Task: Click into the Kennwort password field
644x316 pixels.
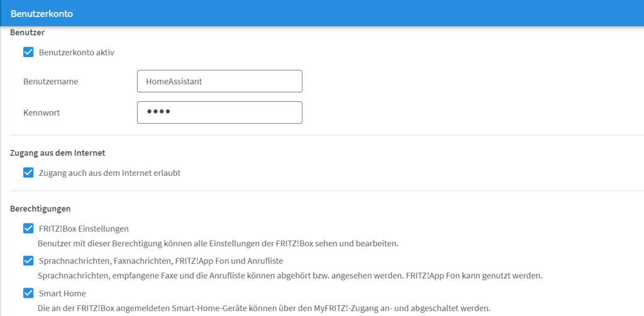Action: [x=219, y=112]
